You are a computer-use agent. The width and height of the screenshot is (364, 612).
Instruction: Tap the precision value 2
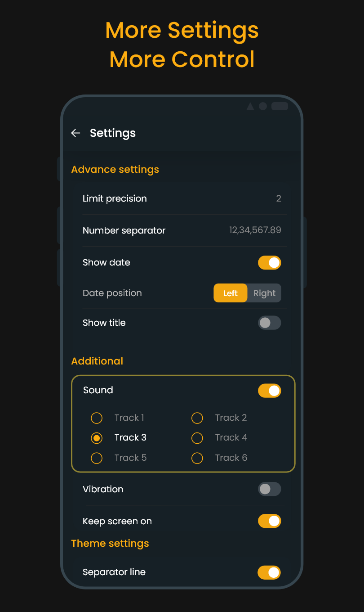[x=279, y=198]
